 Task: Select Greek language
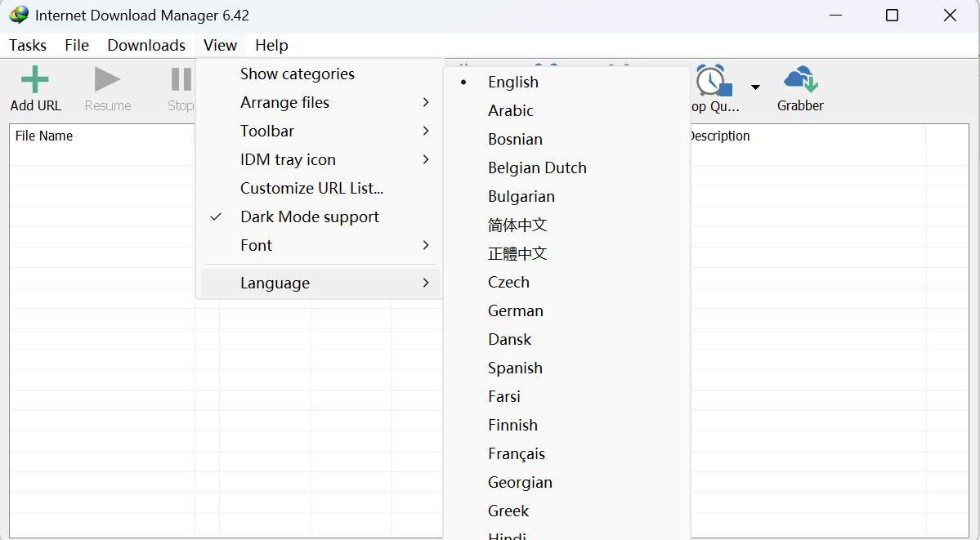566,511
